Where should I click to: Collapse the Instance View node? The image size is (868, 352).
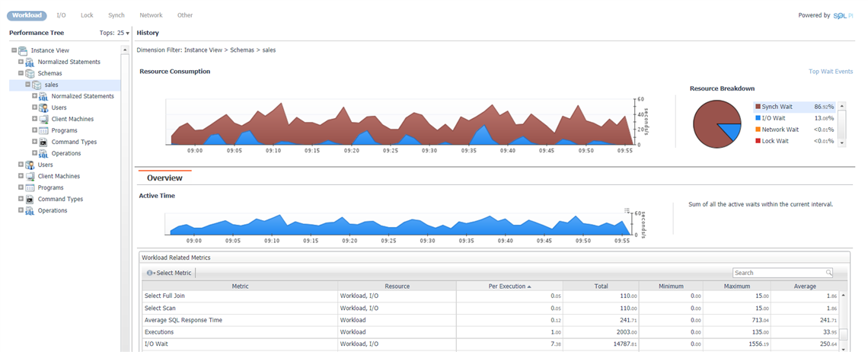pos(14,50)
